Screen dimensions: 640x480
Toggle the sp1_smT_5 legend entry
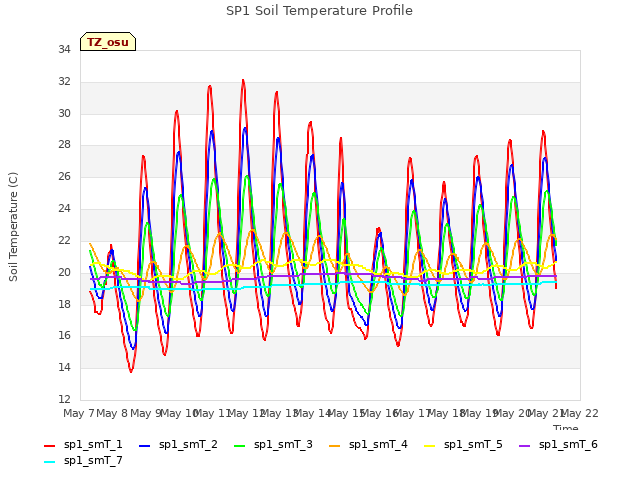point(463,444)
